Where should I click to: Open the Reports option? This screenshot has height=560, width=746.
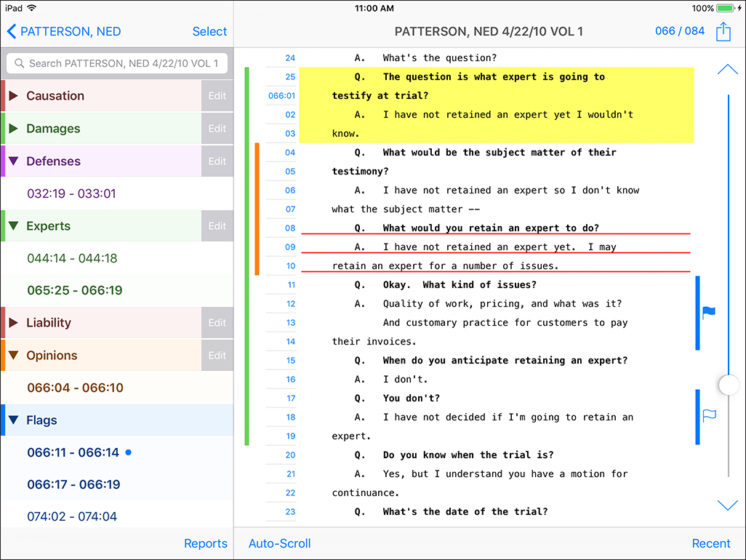click(x=206, y=543)
